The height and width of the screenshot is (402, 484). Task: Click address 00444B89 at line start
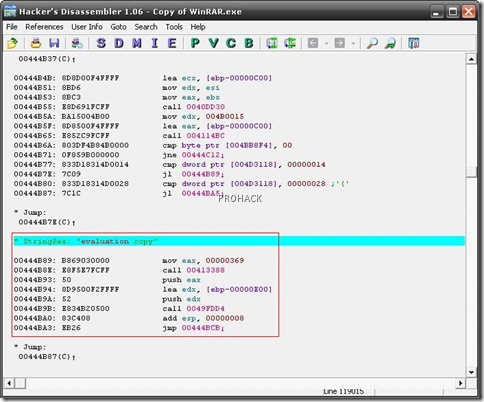(33, 261)
